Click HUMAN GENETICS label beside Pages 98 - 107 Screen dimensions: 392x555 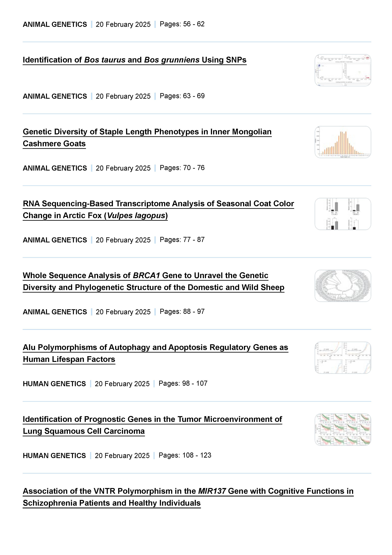click(54, 384)
